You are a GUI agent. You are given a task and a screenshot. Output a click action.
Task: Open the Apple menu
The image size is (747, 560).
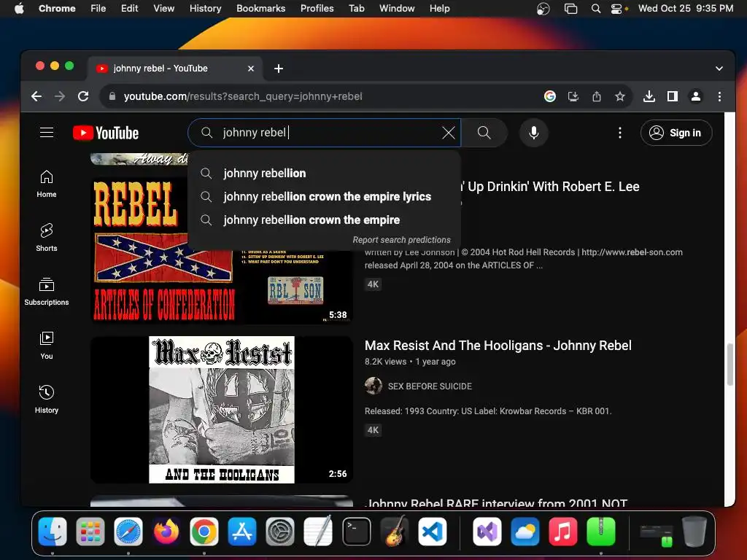point(19,8)
